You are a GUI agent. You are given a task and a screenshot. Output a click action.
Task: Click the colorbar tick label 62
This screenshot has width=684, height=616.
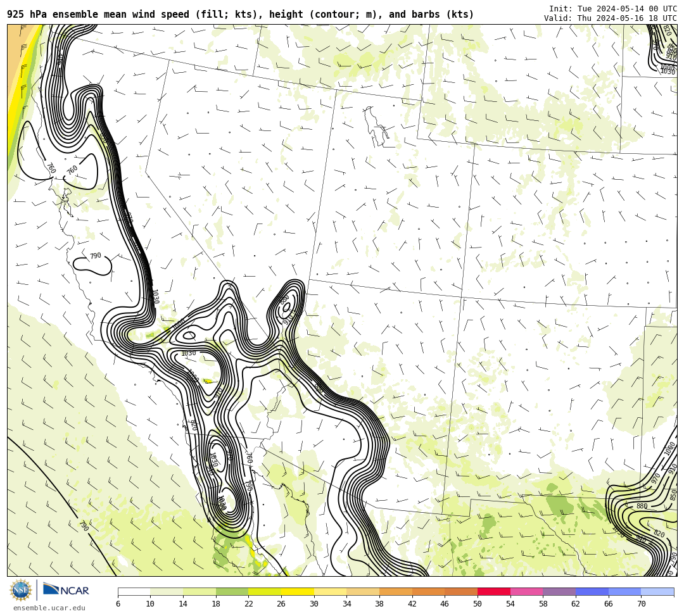point(575,604)
